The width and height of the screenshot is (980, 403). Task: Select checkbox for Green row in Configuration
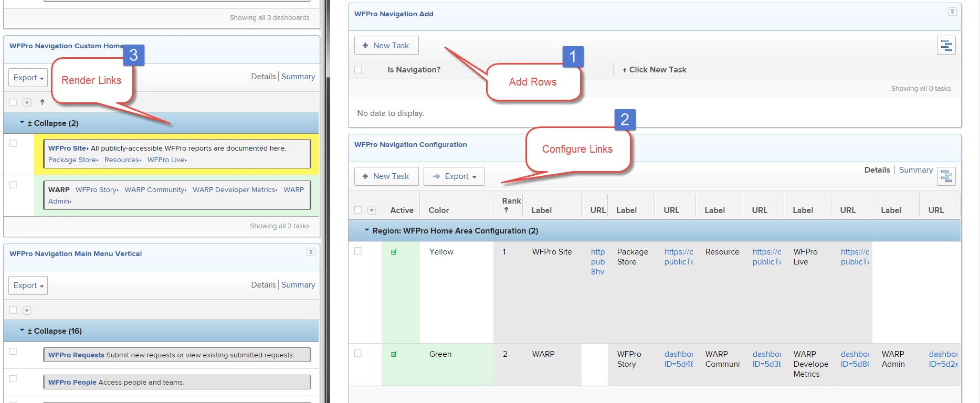(358, 353)
